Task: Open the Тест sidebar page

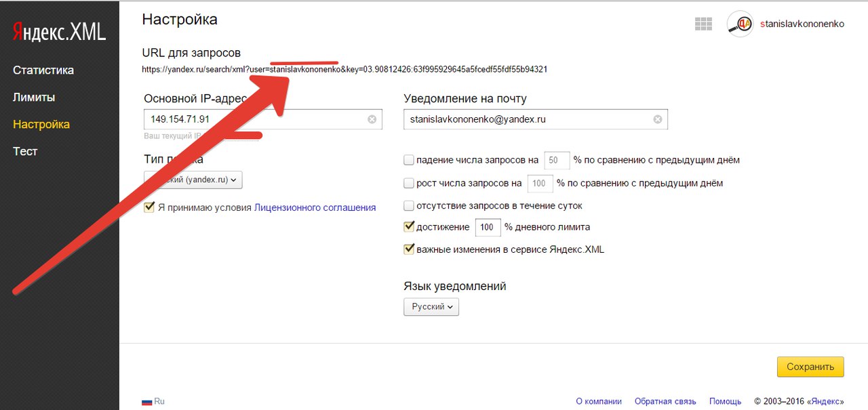Action: click(x=25, y=152)
